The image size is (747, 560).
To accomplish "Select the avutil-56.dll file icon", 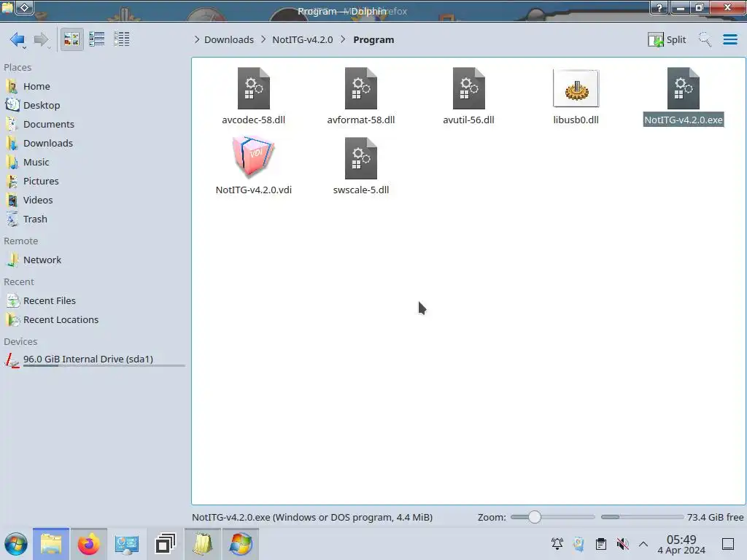I will point(469,88).
